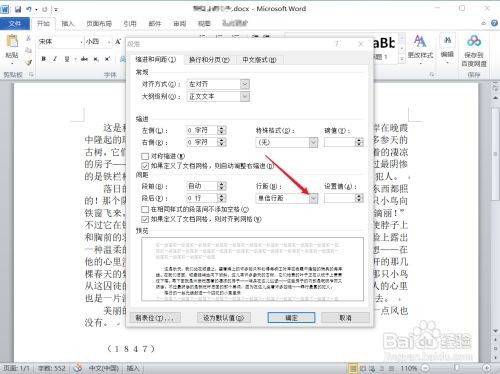Click the Clipboard (剪贴板) group launcher icon
The width and height of the screenshot is (500, 374).
(31, 75)
